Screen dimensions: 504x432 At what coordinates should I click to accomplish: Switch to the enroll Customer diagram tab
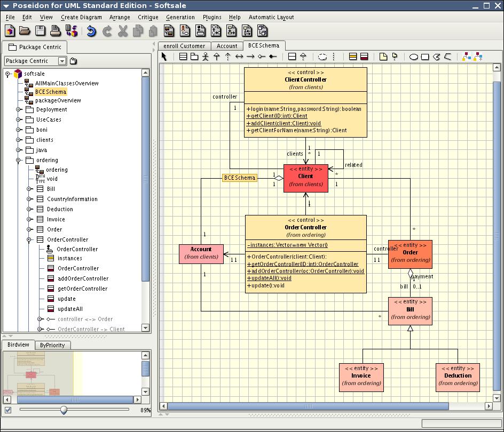[x=184, y=46]
